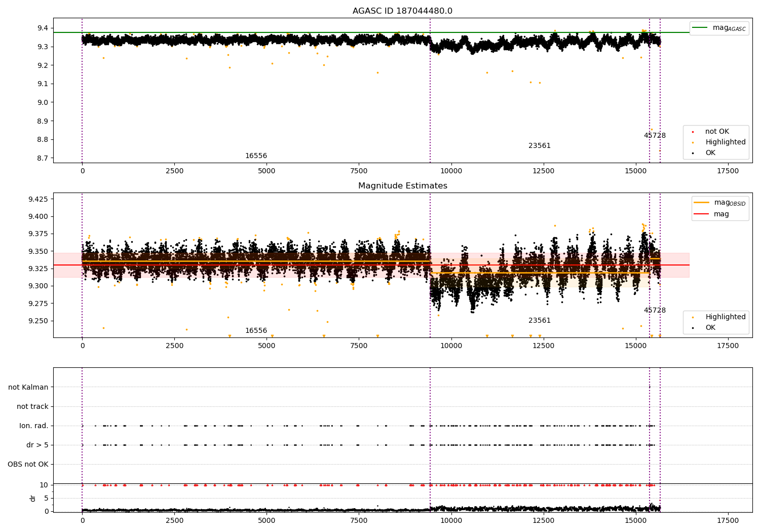Click 'OK' legend entry in middle plot
This screenshot has width=760, height=532.
pyautogui.click(x=710, y=328)
